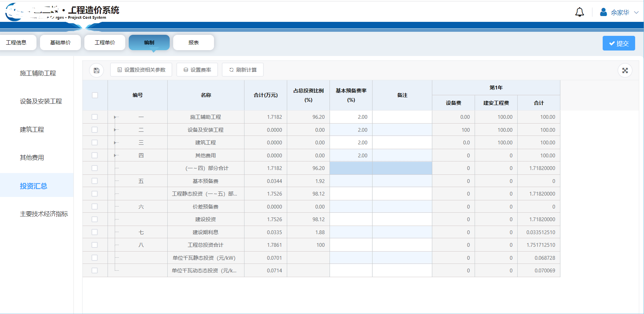Screen dimensions: 644x314
Task: Switch to the 工程单价 tab
Action: pyautogui.click(x=105, y=43)
